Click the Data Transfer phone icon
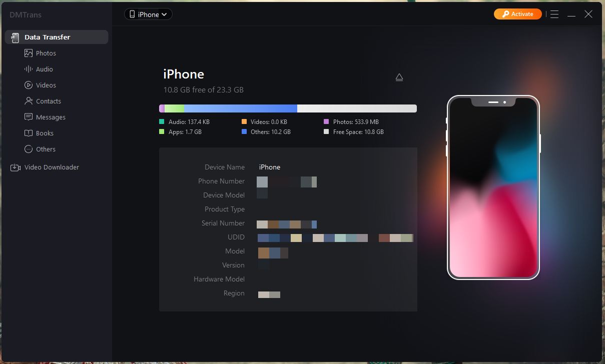605x364 pixels. coord(15,37)
